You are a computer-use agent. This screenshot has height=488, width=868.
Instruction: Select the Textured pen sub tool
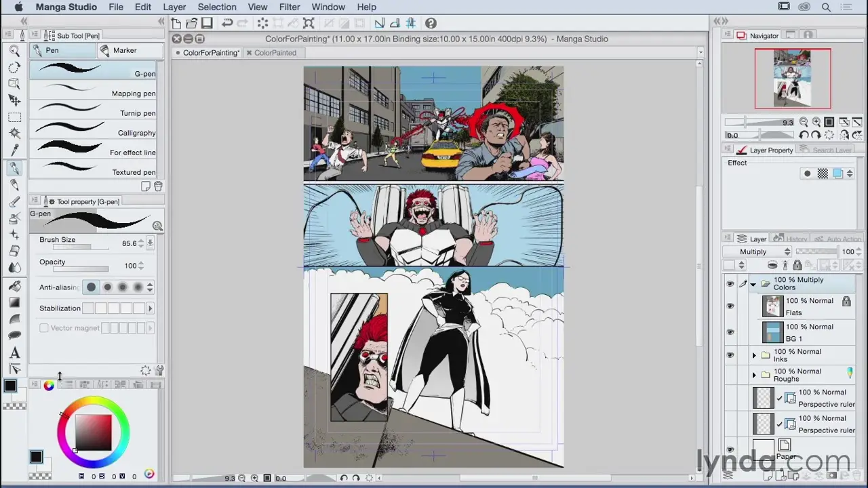tap(93, 169)
